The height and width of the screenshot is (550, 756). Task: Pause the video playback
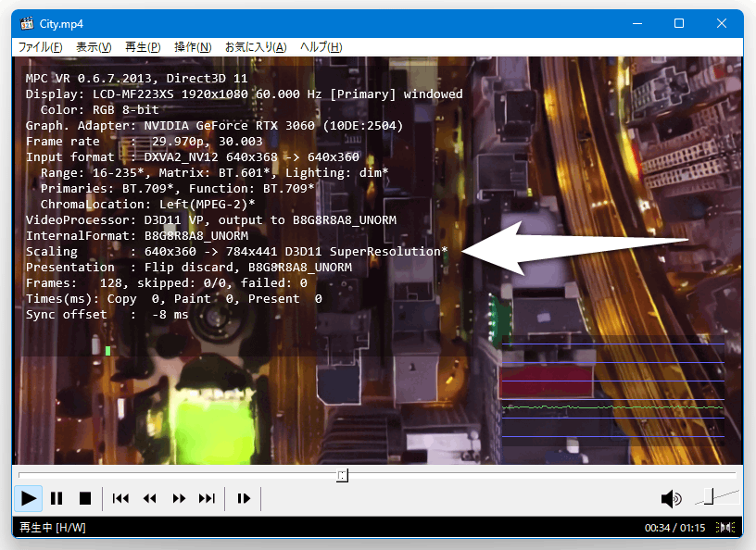tap(57, 498)
